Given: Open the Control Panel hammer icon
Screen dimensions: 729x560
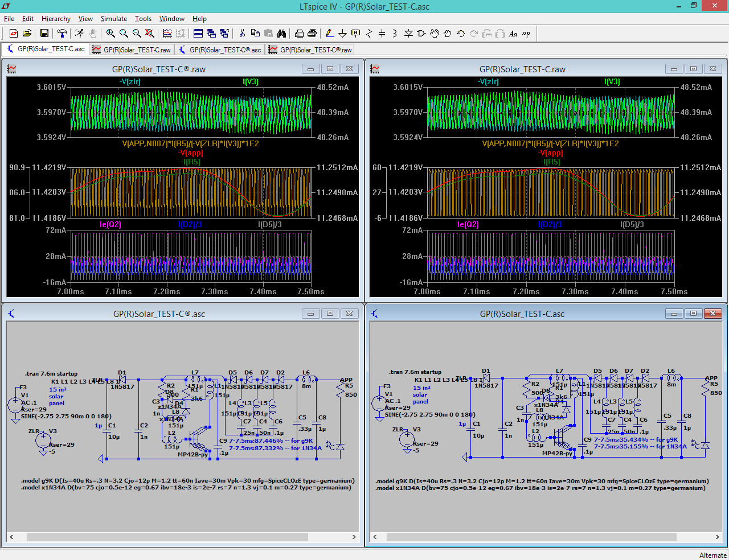Looking at the screenshot, I should [x=62, y=34].
